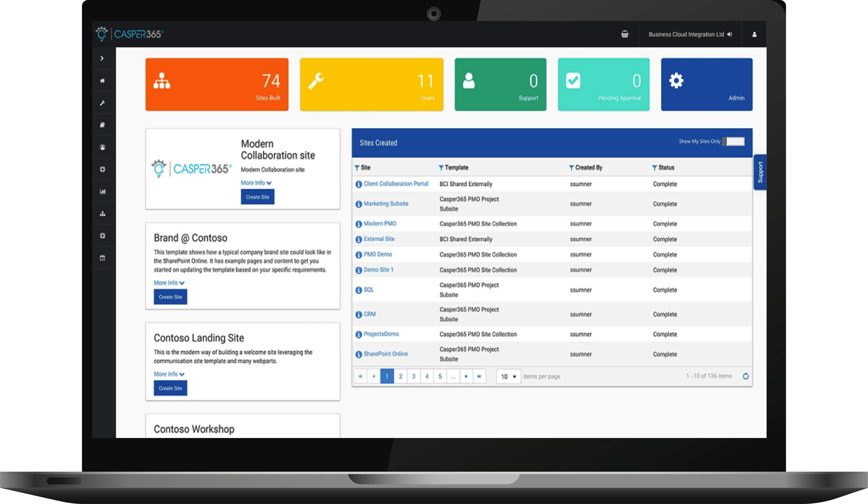Viewport: 868px width, 504px height.
Task: Click the user circle icon in sidebar
Action: click(x=102, y=147)
